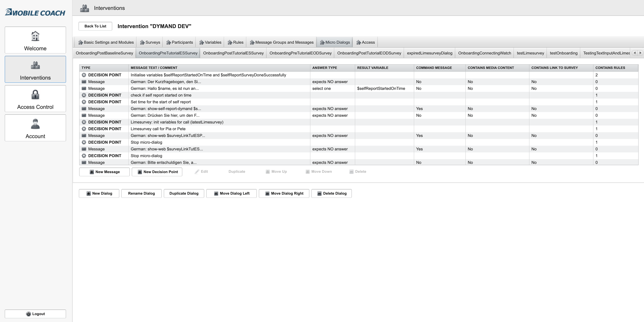
Task: Click the Move Dialog Right button
Action: click(x=284, y=193)
